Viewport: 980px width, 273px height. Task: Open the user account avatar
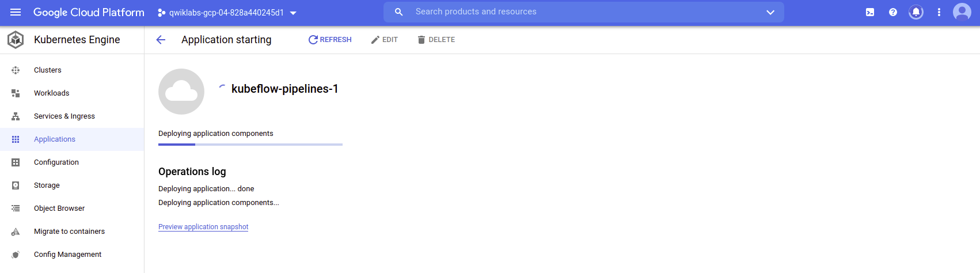pyautogui.click(x=962, y=12)
